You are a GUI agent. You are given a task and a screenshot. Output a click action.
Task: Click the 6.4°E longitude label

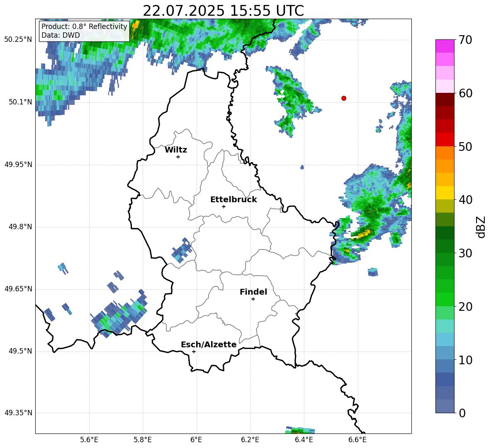(304, 440)
